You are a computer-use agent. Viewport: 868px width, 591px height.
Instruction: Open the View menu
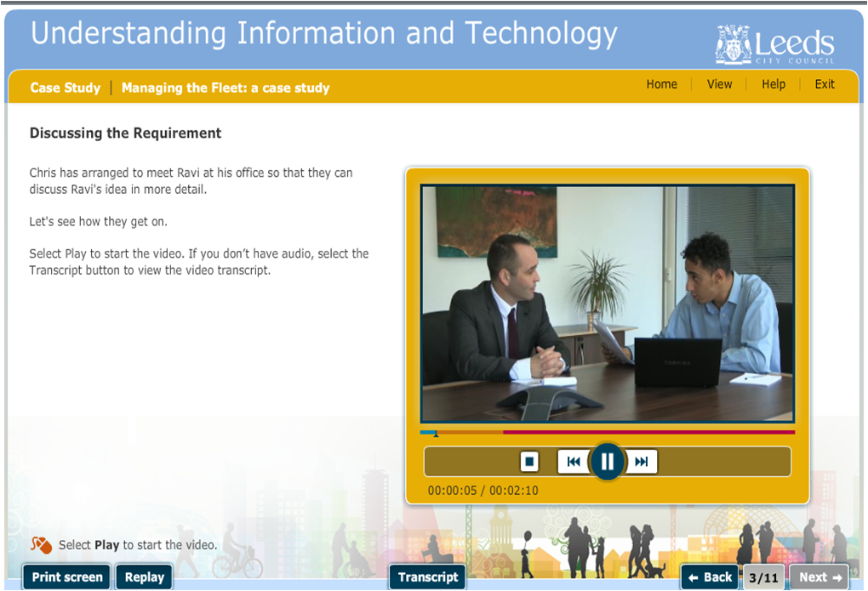[x=719, y=84]
